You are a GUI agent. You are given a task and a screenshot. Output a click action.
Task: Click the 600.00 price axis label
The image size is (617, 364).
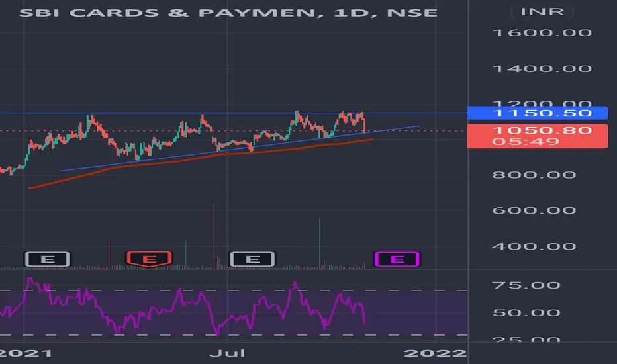(x=534, y=210)
